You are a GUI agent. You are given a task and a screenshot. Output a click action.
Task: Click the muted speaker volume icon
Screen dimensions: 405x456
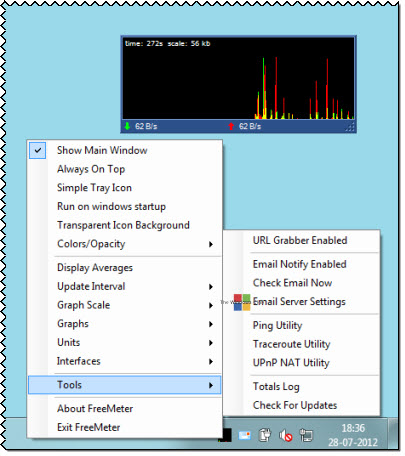click(x=286, y=435)
